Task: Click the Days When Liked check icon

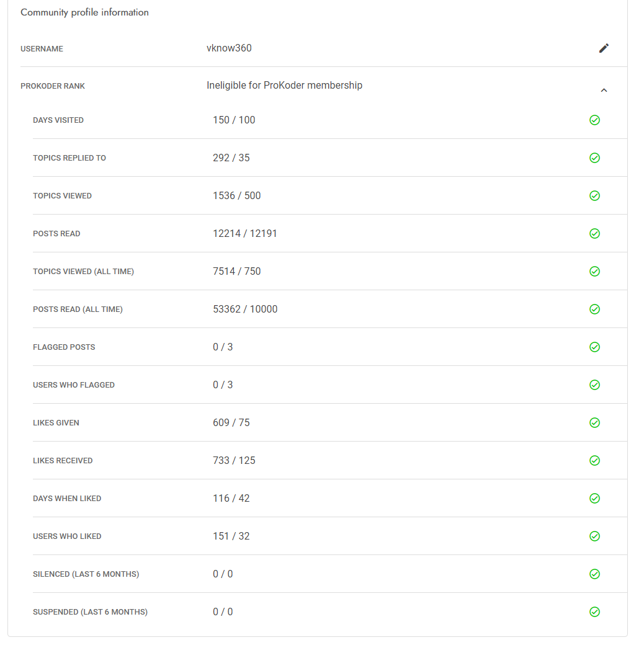Action: click(x=594, y=499)
